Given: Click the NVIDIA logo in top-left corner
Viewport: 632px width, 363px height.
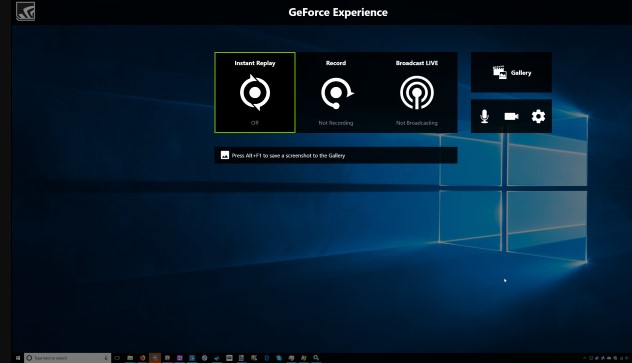Looking at the screenshot, I should pyautogui.click(x=25, y=11).
